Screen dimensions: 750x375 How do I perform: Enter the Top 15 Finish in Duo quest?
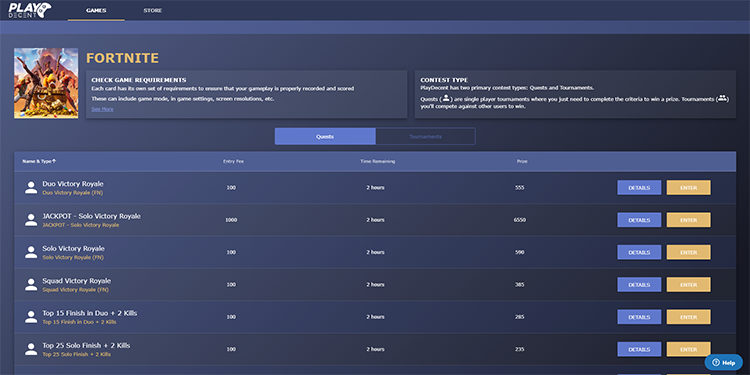click(x=688, y=317)
